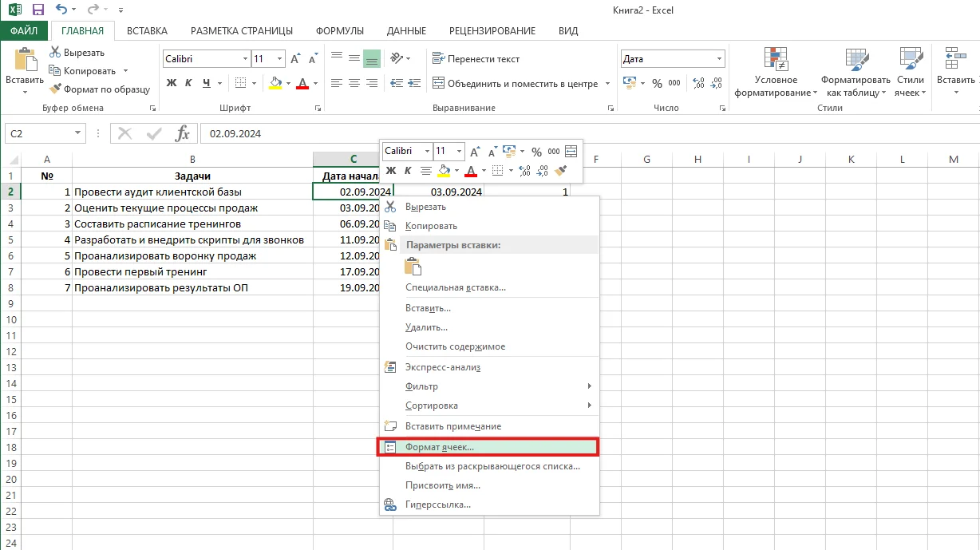Open Format as Table (Форматировать как таблицу)

point(856,72)
